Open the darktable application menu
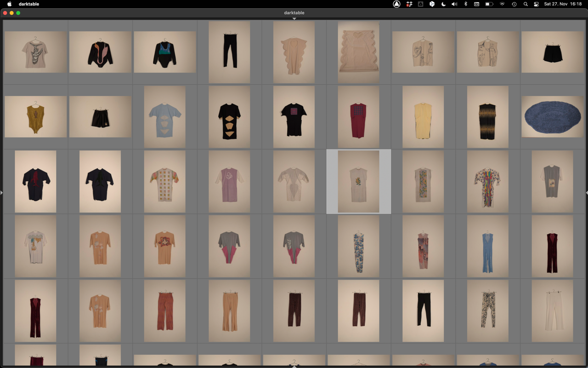The height and width of the screenshot is (368, 588). click(x=29, y=4)
